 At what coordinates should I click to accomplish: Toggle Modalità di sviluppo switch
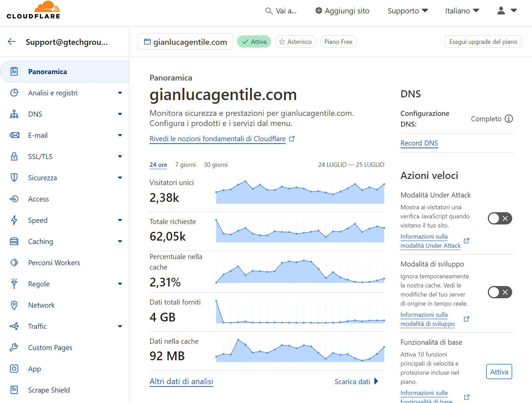pos(500,292)
